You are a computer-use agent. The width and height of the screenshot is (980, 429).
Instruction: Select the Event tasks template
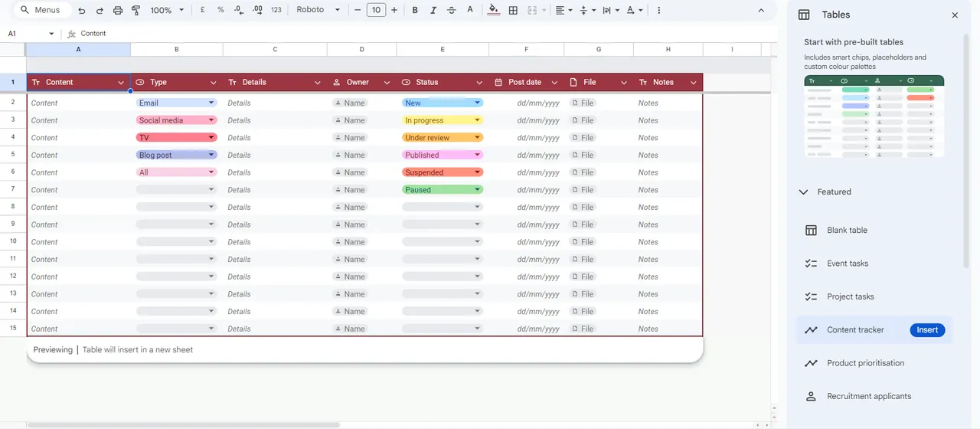874,264
